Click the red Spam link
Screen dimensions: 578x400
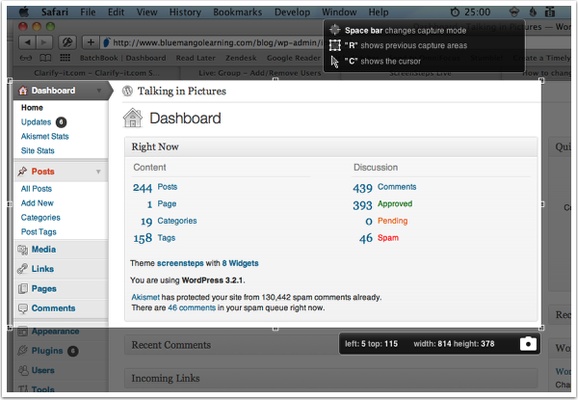[388, 238]
